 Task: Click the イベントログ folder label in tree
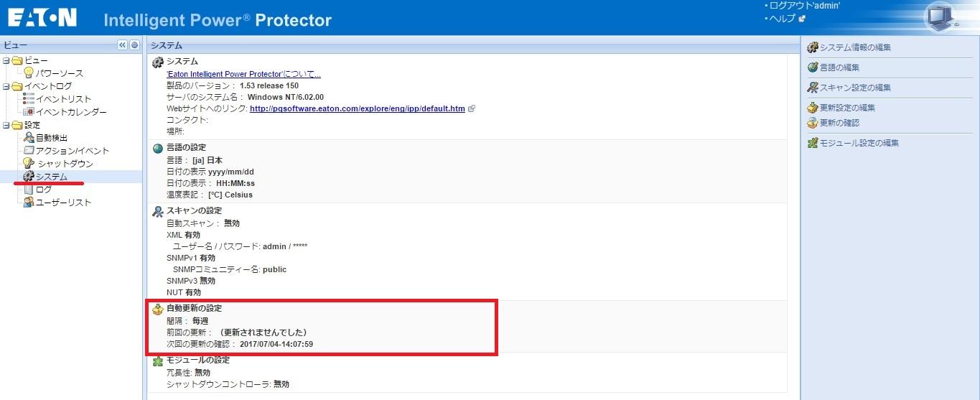[48, 86]
